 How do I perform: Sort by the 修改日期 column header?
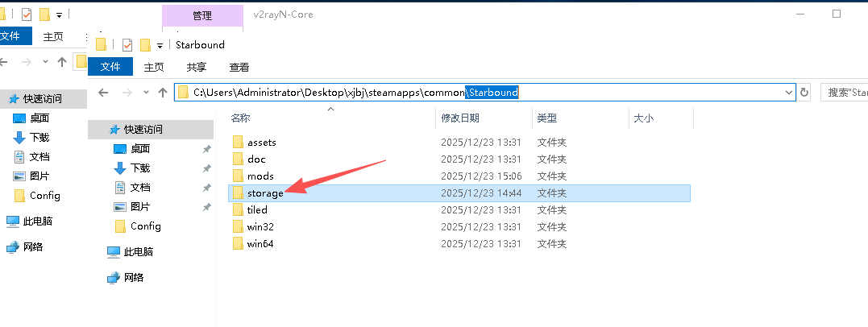459,118
